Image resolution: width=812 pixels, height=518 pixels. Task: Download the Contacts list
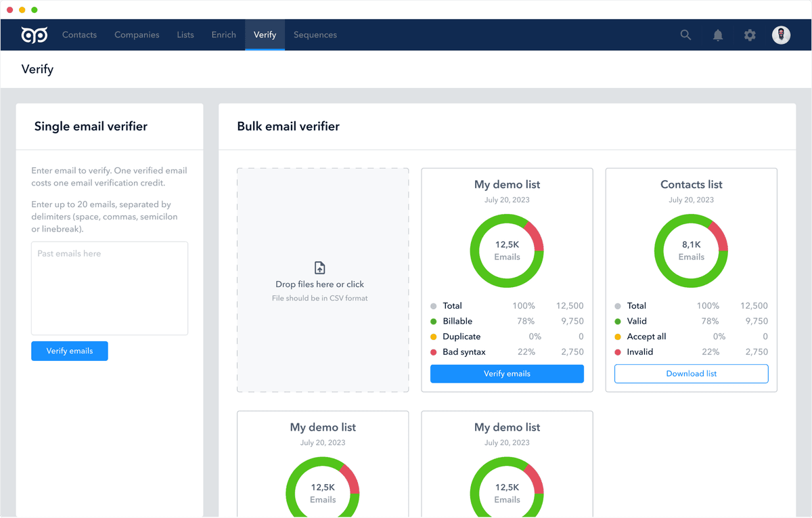691,374
